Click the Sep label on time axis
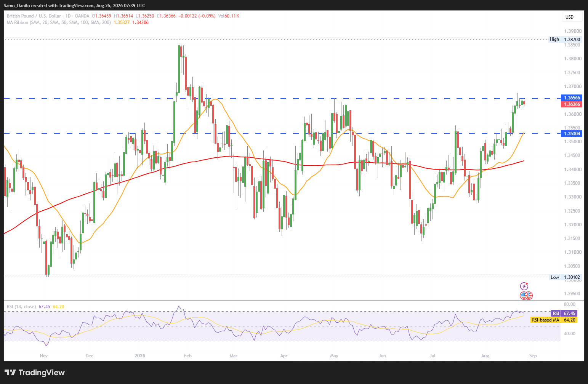 coord(533,356)
